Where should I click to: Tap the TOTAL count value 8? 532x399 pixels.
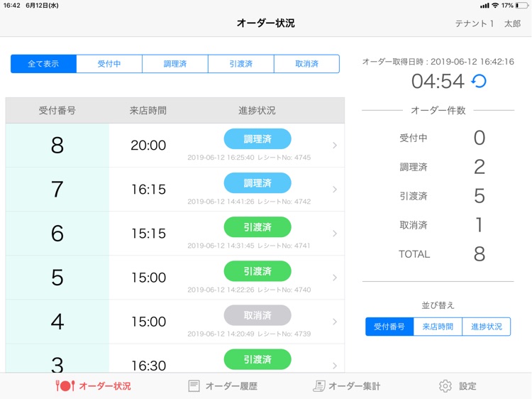479,254
